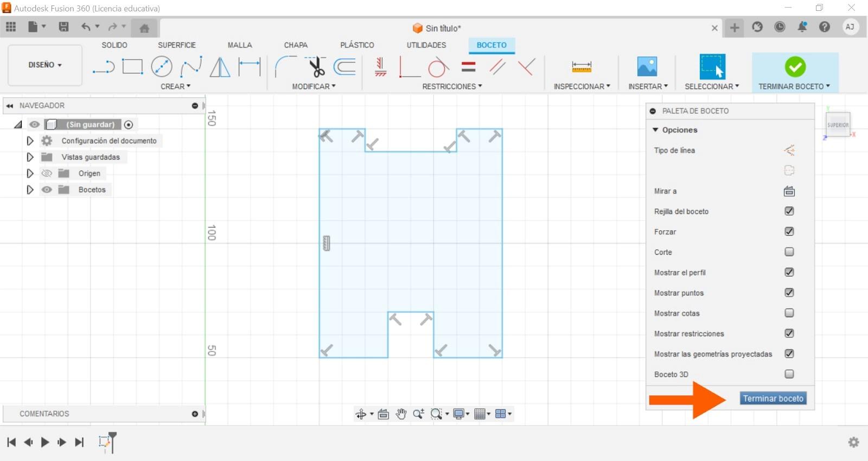Open the SELECCIONAR dropdown menu
The height and width of the screenshot is (461, 868).
pos(712,86)
